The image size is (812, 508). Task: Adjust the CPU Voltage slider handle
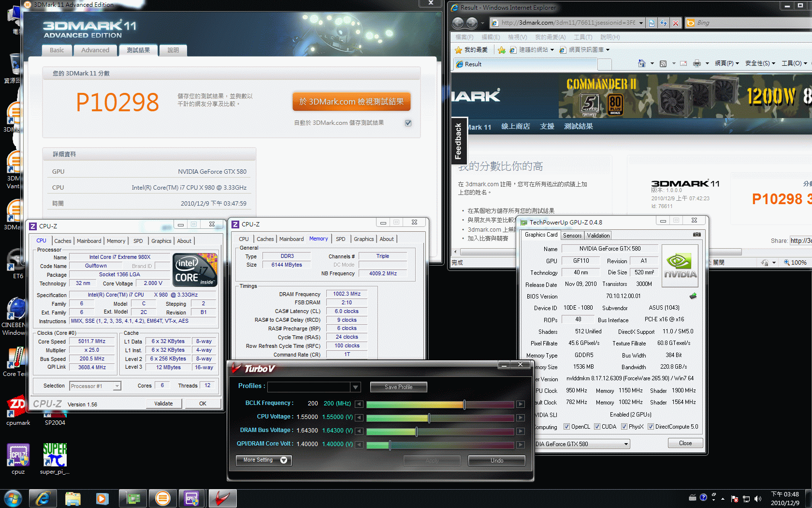click(429, 418)
